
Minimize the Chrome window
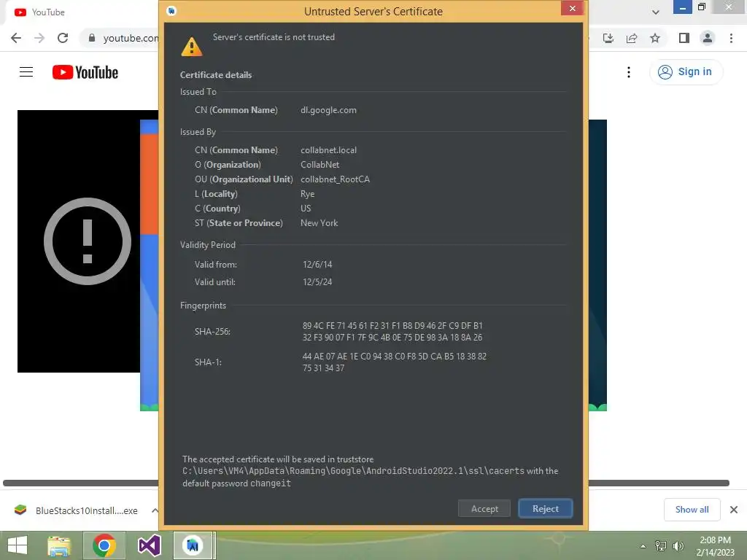pos(682,7)
